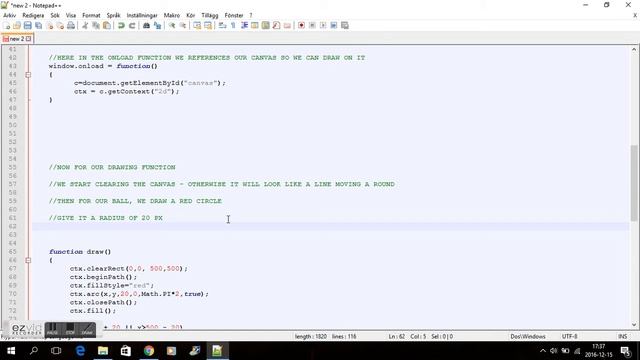Toggle synchronized horizontal scrolling
Viewport: 640px width, 360px height.
(208, 25)
